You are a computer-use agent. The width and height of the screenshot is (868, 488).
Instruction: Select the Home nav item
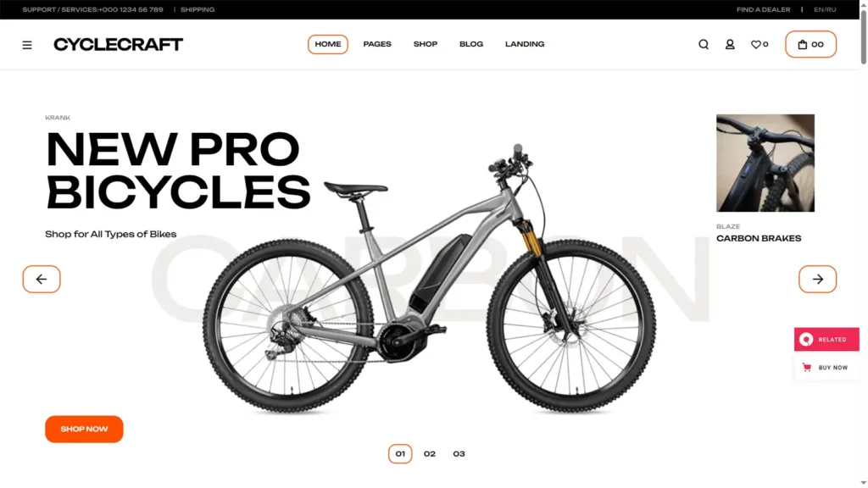328,44
